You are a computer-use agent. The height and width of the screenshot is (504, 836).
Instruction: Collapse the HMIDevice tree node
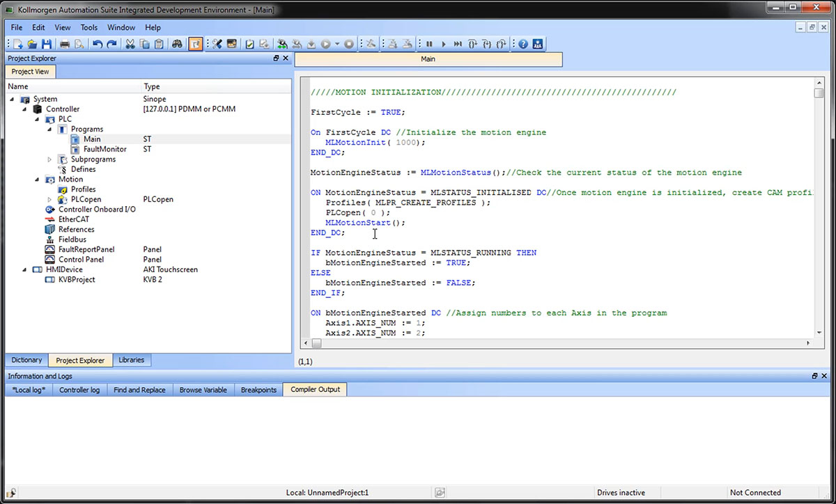pyautogui.click(x=24, y=270)
